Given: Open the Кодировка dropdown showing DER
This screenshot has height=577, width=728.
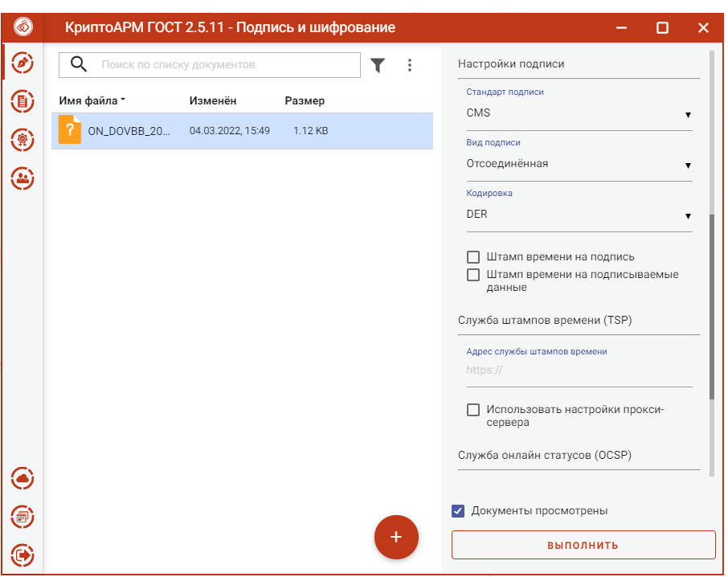Looking at the screenshot, I should [x=579, y=215].
